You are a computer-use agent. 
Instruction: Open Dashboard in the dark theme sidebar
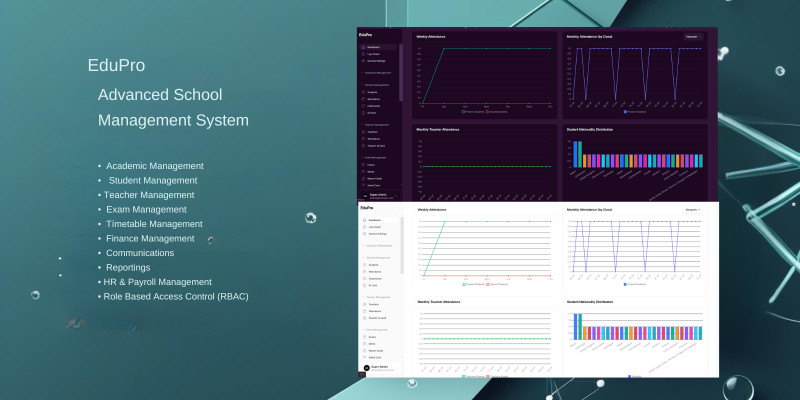(373, 47)
